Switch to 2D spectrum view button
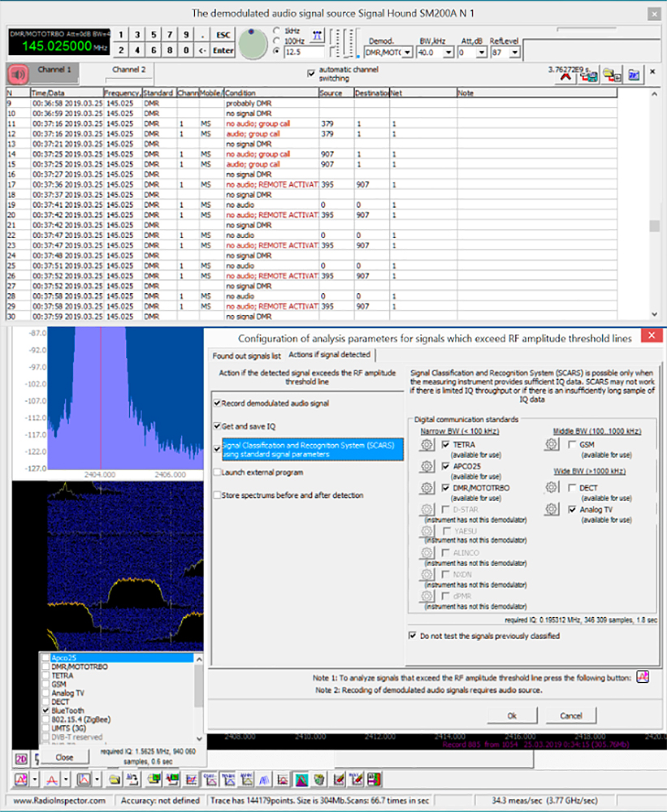 tap(20, 757)
